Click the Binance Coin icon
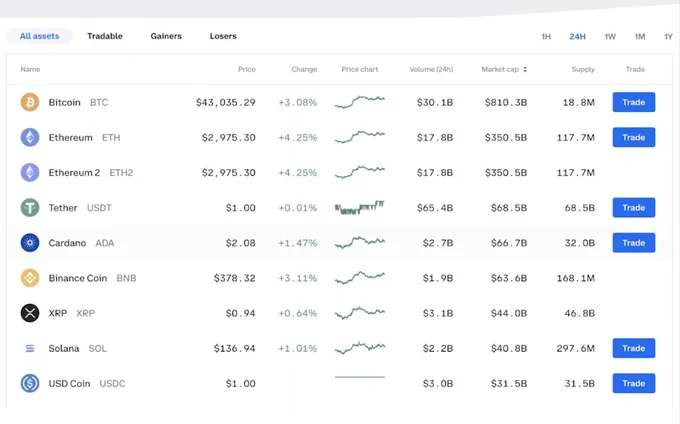 pos(30,278)
